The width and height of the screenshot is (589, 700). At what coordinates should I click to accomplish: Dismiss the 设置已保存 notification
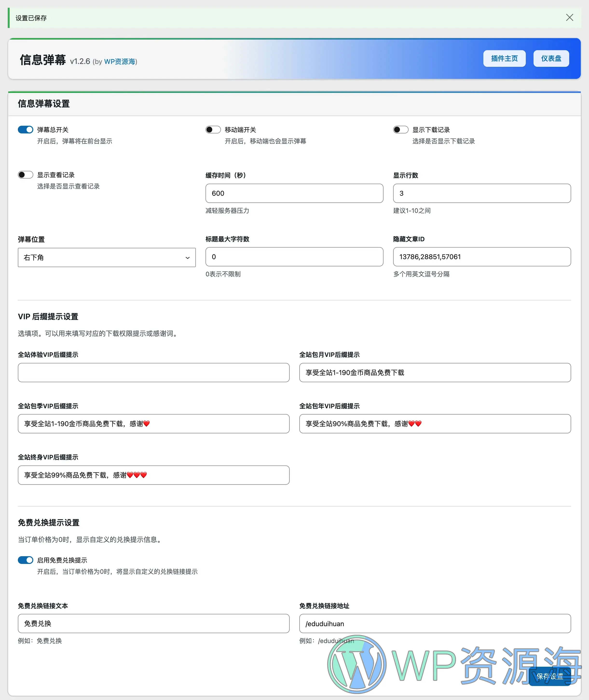coord(569,17)
